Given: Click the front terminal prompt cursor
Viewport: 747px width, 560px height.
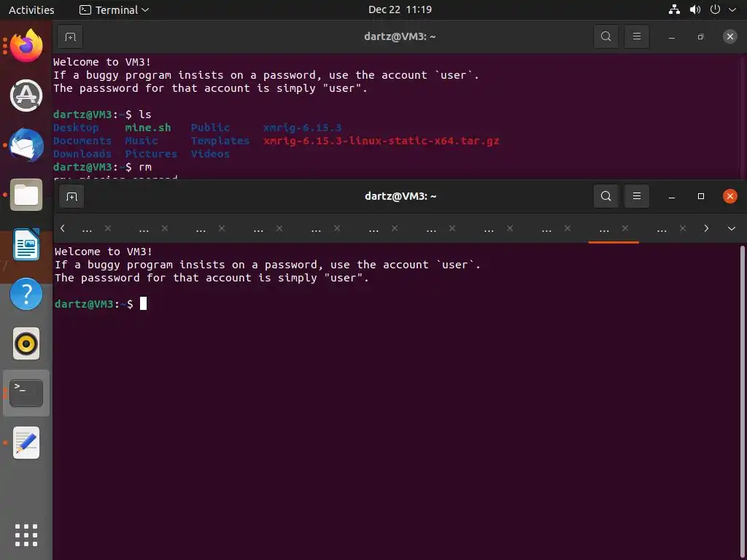Looking at the screenshot, I should tap(144, 304).
